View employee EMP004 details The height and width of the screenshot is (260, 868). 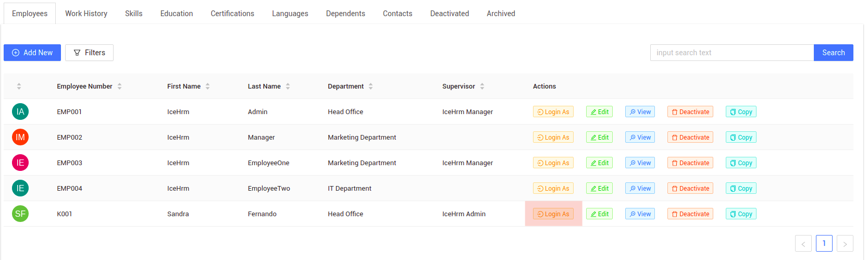coord(640,188)
